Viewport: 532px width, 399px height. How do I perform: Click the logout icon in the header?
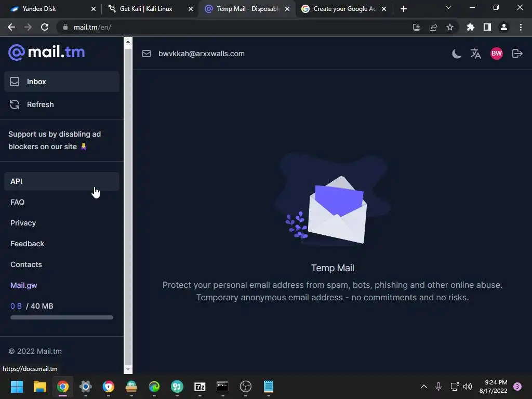pos(517,54)
